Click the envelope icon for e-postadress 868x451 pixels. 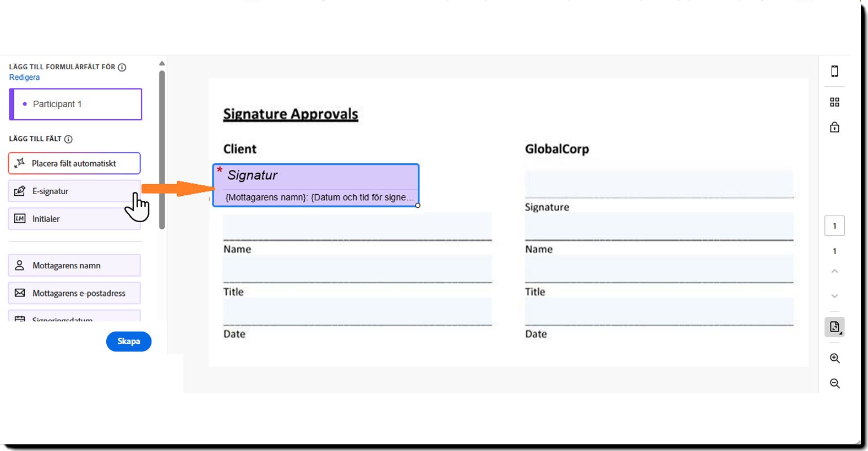20,293
